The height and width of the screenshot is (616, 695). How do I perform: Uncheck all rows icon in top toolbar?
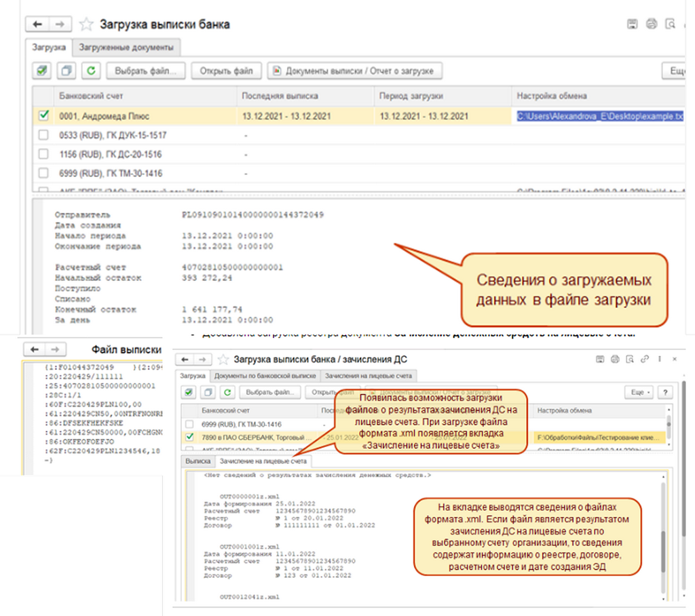tap(67, 71)
